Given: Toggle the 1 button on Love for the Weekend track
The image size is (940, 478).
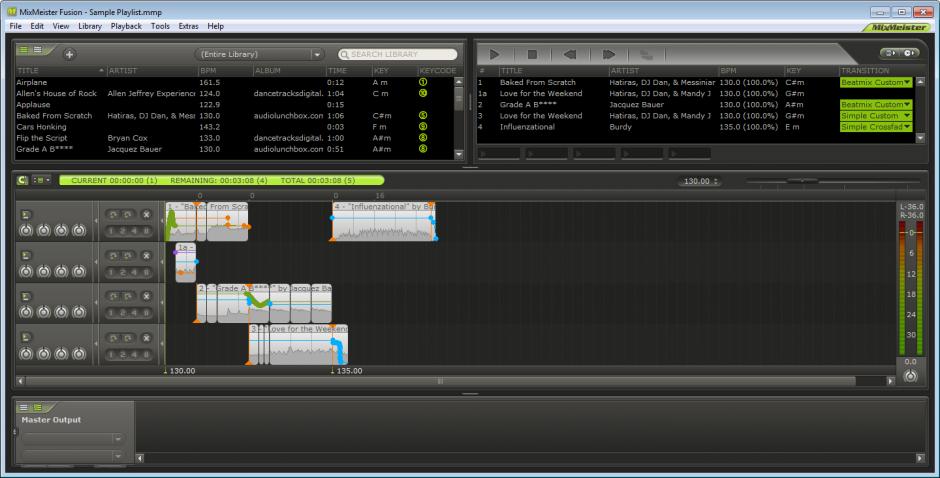Looking at the screenshot, I should pos(111,354).
